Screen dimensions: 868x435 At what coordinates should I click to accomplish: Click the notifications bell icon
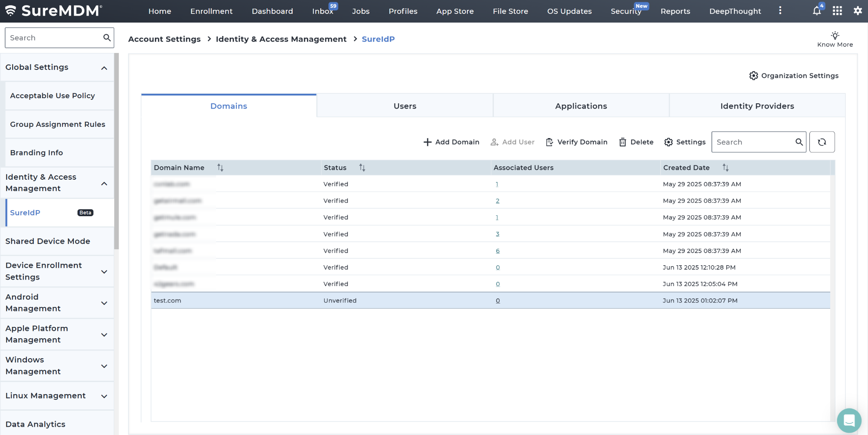[816, 11]
